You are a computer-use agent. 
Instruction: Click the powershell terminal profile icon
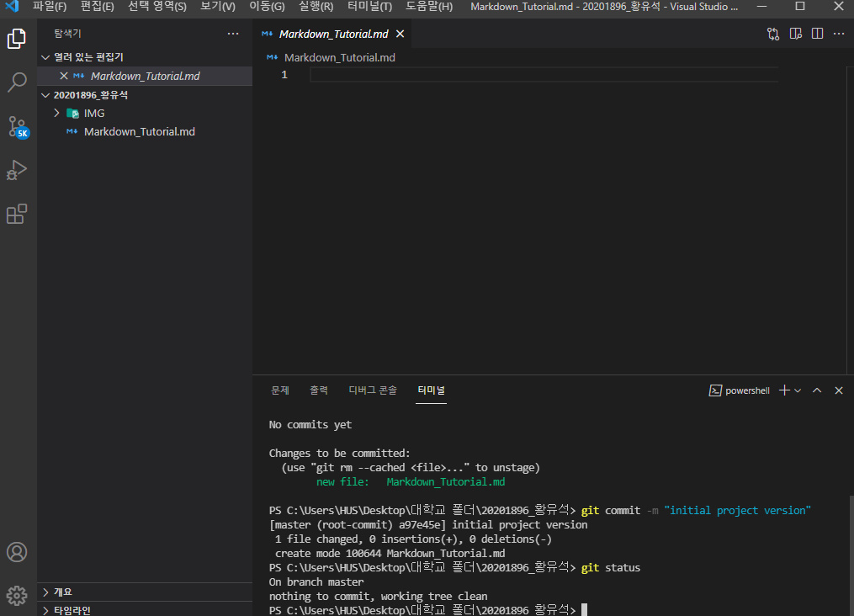(x=715, y=390)
